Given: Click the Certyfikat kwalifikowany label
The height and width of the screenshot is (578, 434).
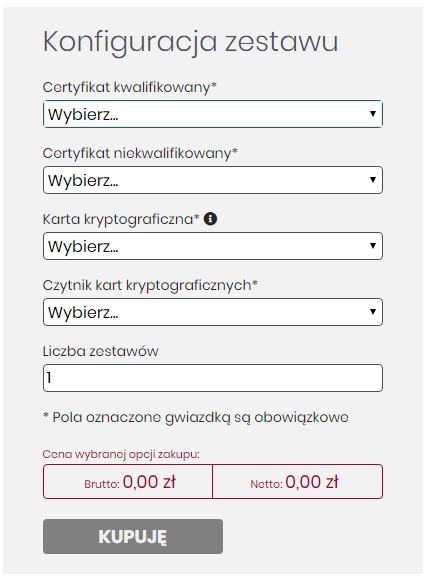Looking at the screenshot, I should click(x=129, y=88).
